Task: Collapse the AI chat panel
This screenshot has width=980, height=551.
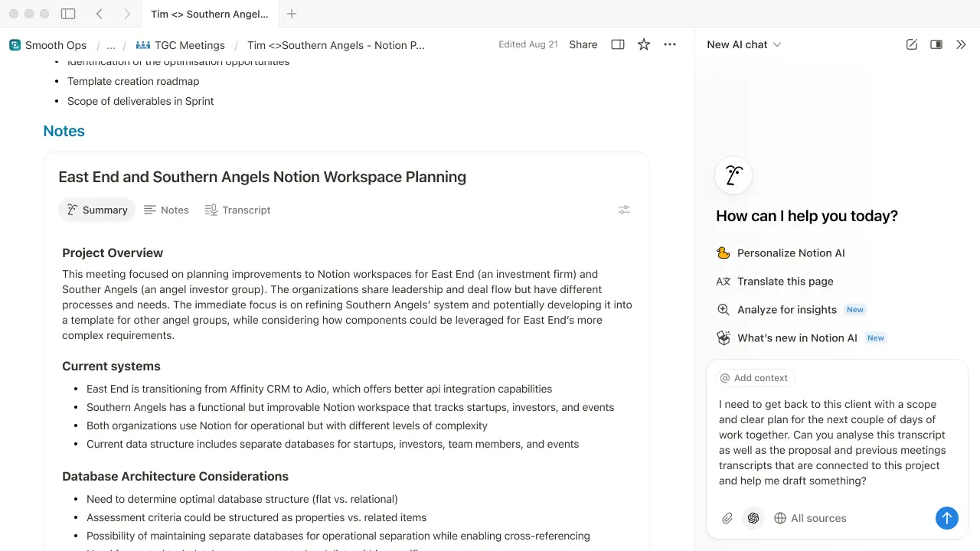Action: pos(961,44)
